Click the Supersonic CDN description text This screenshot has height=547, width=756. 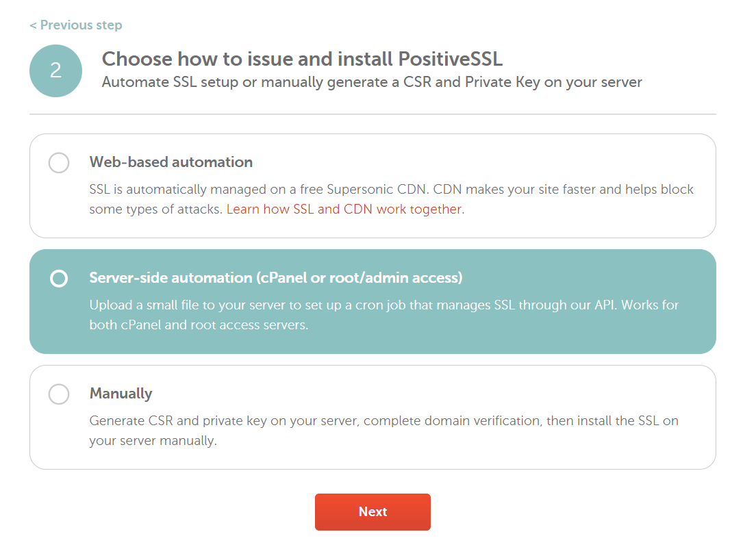tap(391, 189)
